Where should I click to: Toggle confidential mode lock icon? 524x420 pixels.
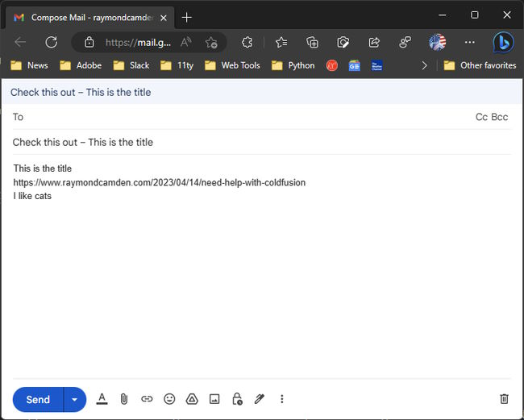[237, 398]
